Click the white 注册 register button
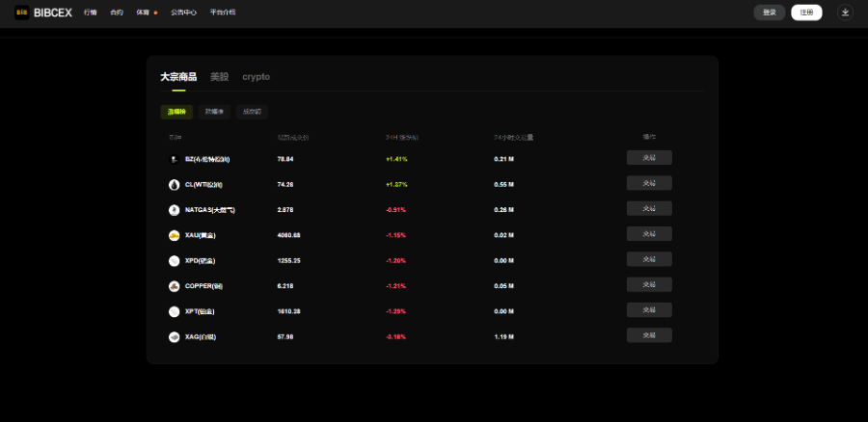The width and height of the screenshot is (868, 422). pyautogui.click(x=806, y=13)
